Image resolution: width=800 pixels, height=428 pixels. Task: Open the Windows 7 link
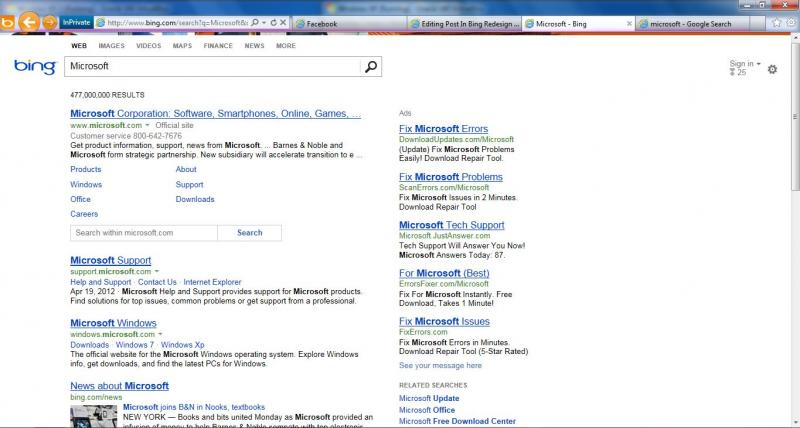click(x=135, y=345)
